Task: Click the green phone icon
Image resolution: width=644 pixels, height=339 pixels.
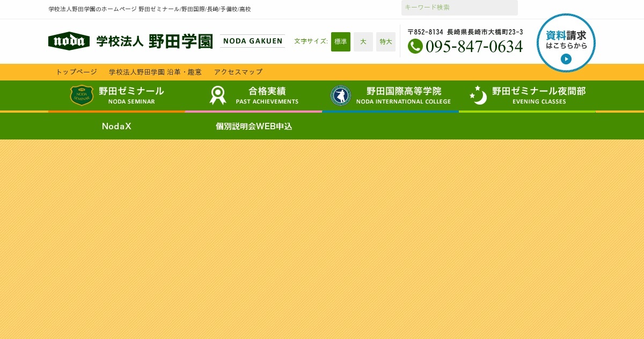Action: click(x=415, y=46)
